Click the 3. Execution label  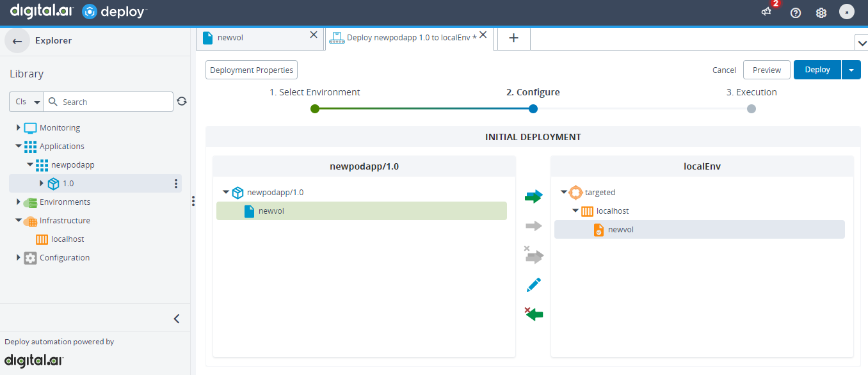pos(751,92)
